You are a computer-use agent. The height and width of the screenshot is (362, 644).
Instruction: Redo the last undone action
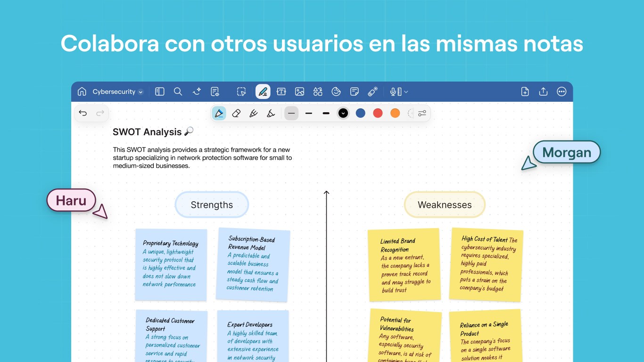click(100, 113)
